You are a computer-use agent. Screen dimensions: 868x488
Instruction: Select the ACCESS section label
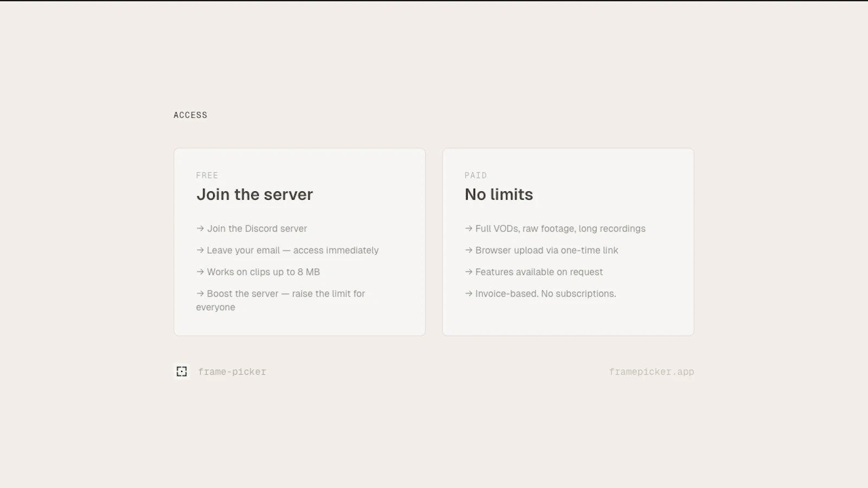[190, 115]
